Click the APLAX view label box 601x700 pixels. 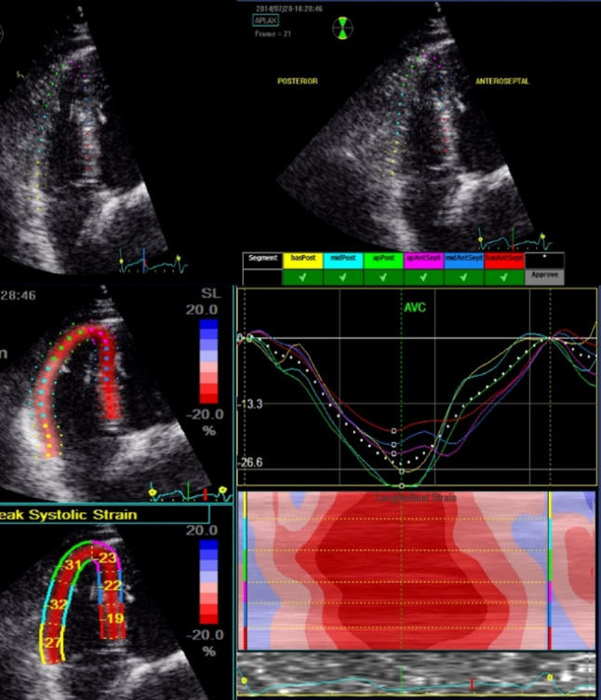click(266, 20)
